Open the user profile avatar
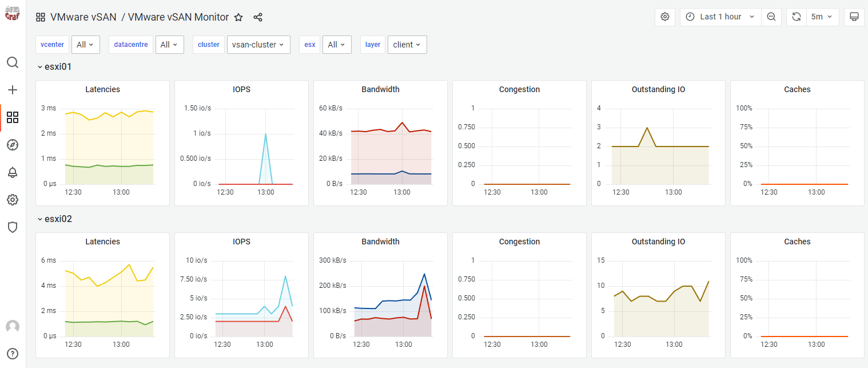 coord(13,327)
